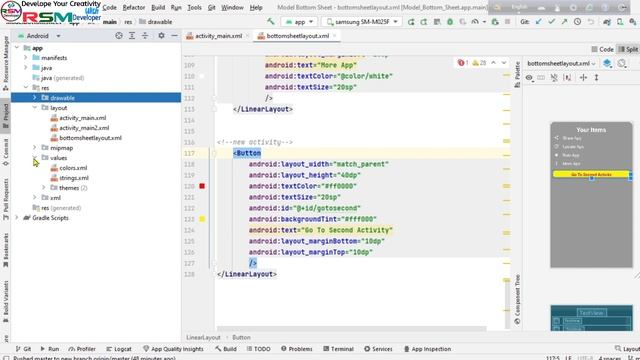Expand the mipmap folder

click(35, 147)
